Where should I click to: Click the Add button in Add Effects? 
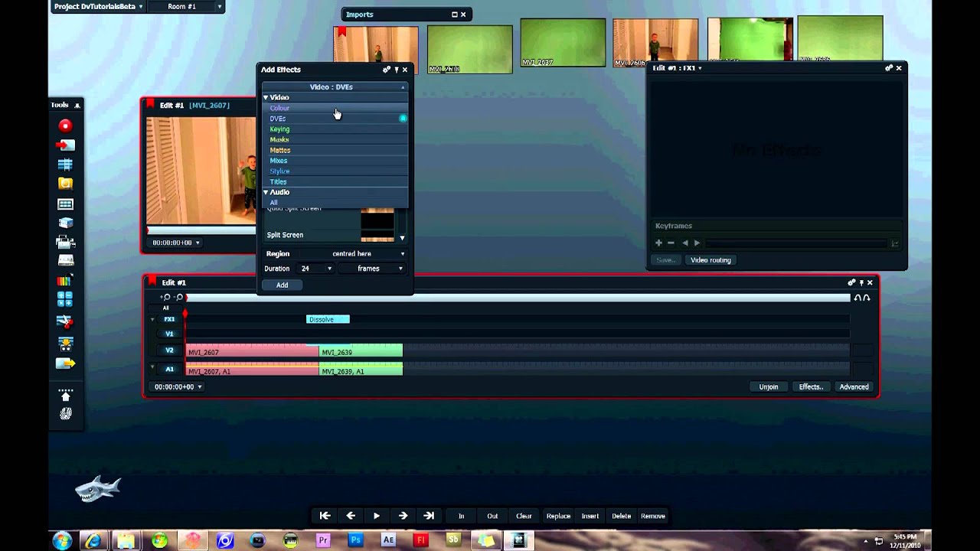coord(282,285)
